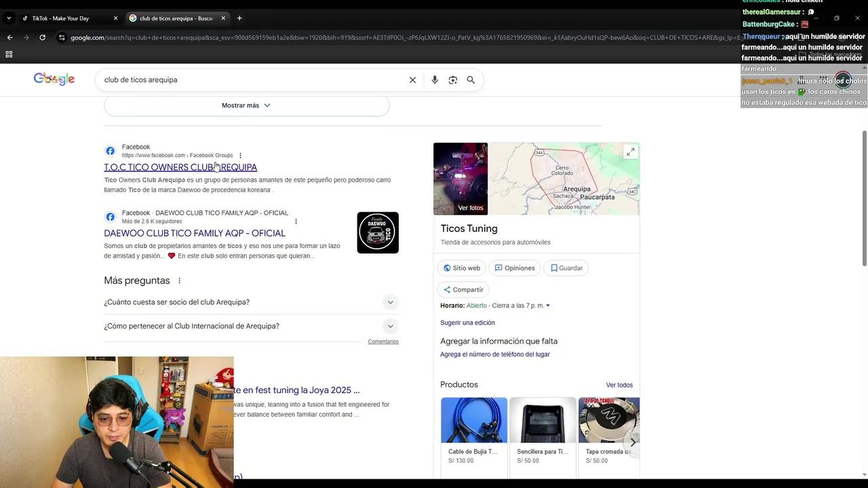Expand question about Club Internacional de Arequipa

click(x=251, y=326)
